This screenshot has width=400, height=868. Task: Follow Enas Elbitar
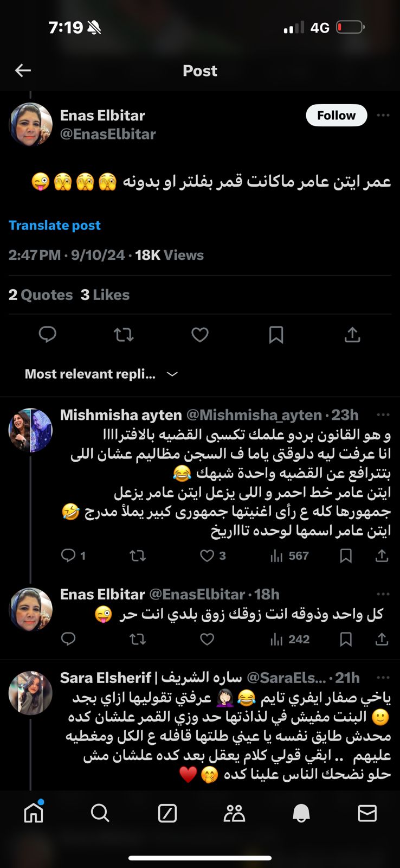point(336,115)
